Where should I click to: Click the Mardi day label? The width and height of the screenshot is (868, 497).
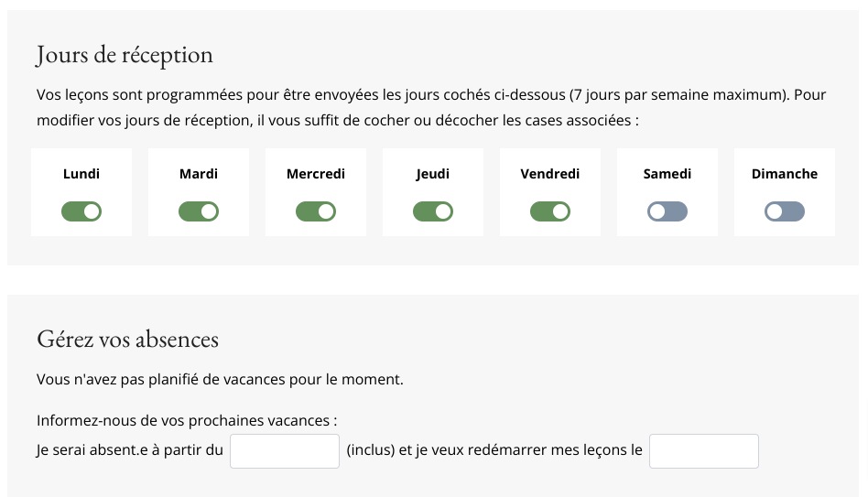point(199,174)
